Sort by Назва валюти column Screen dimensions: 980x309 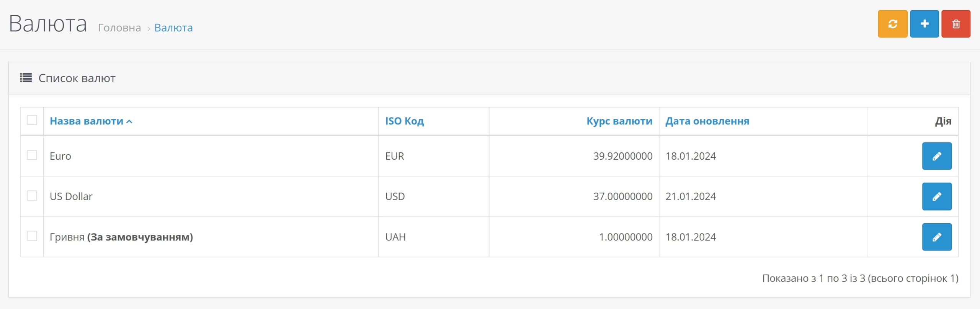click(87, 121)
